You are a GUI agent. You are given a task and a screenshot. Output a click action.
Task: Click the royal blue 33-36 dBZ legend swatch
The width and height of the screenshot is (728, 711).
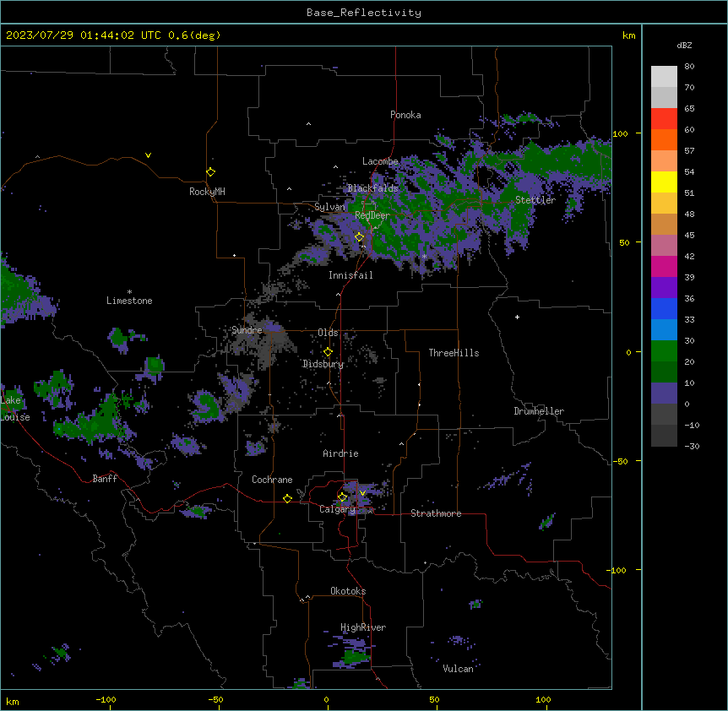pyautogui.click(x=664, y=308)
